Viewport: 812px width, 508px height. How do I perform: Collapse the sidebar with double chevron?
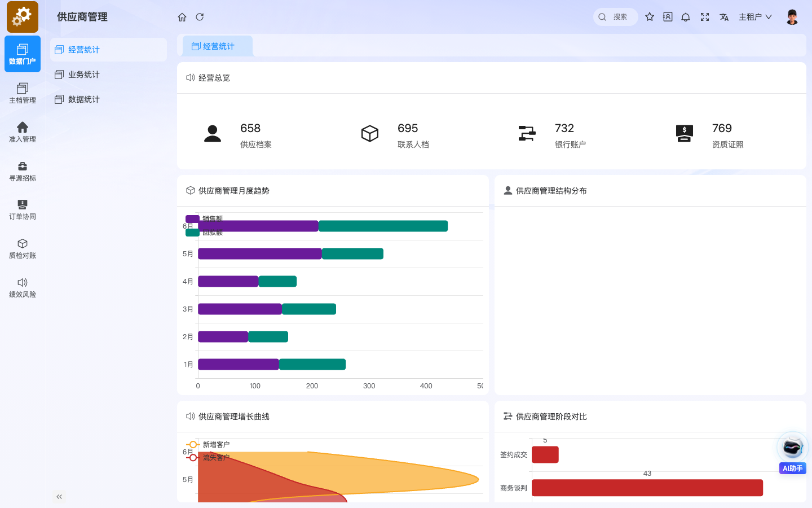coord(59,497)
